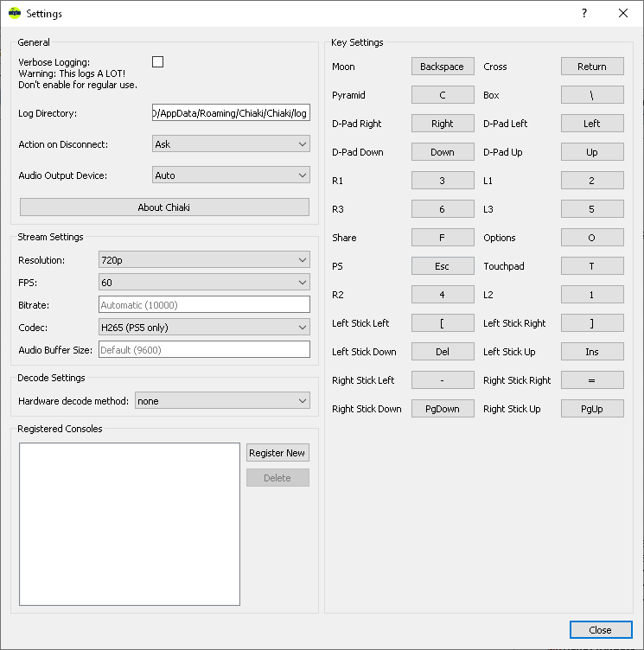This screenshot has height=650, width=644.
Task: Click the R2 key binding button
Action: [x=443, y=295]
